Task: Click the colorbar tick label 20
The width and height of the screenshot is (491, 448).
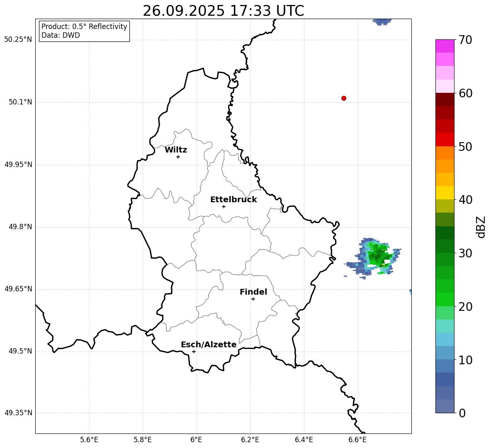Action: pyautogui.click(x=465, y=307)
